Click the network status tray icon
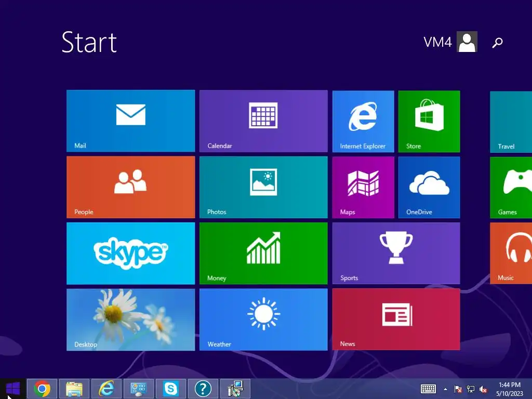This screenshot has height=399, width=532. point(471,389)
